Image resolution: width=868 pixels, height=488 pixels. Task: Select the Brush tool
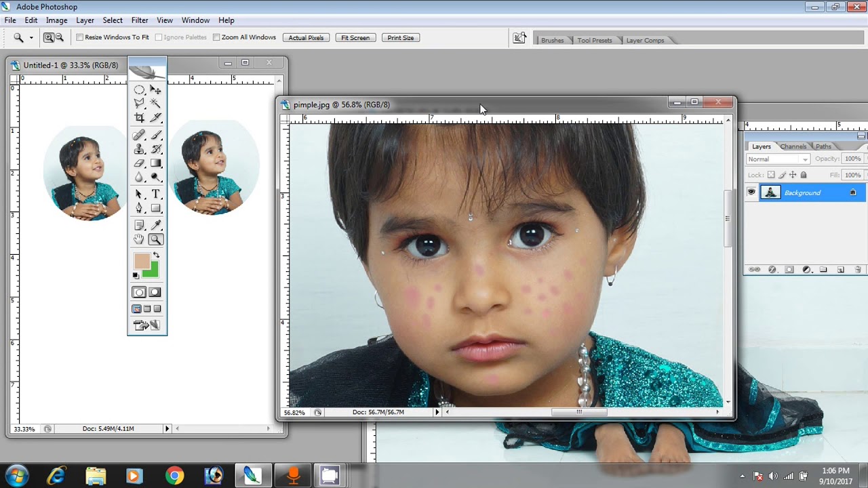[156, 136]
